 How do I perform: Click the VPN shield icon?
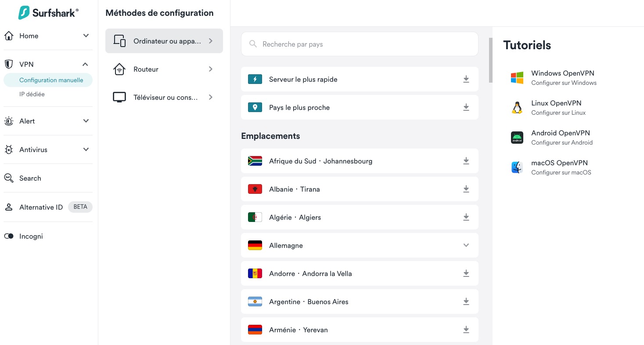(x=9, y=64)
